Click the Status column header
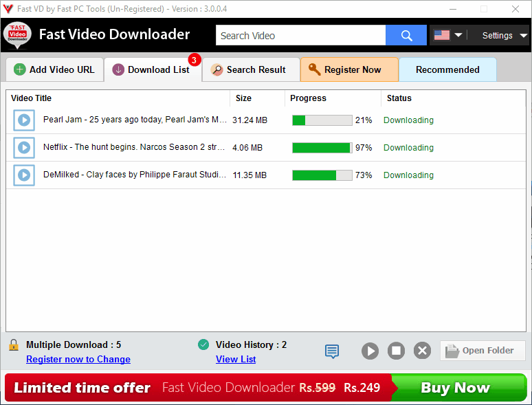Screen dimensions: 532x405 [399, 98]
